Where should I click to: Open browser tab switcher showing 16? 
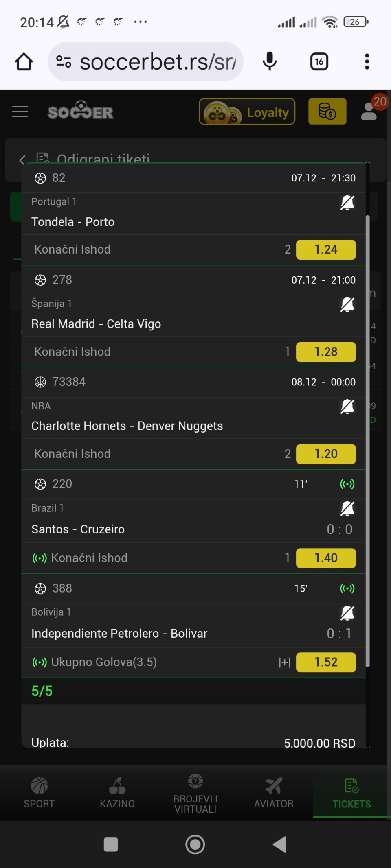tap(319, 62)
